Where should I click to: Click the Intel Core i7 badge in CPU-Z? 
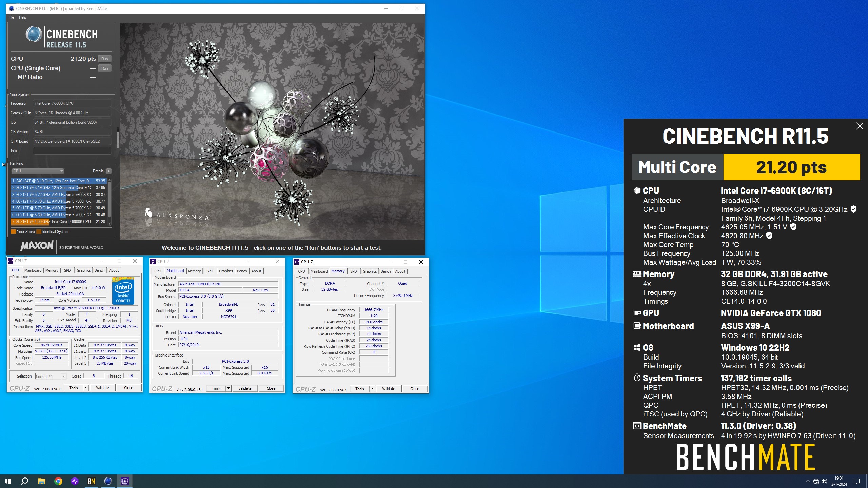(123, 291)
